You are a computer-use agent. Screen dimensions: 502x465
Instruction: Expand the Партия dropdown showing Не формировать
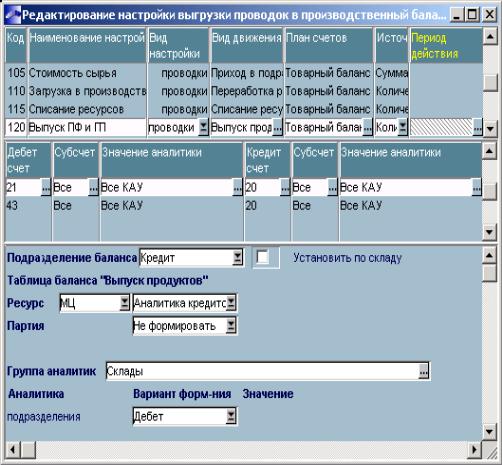point(231,326)
